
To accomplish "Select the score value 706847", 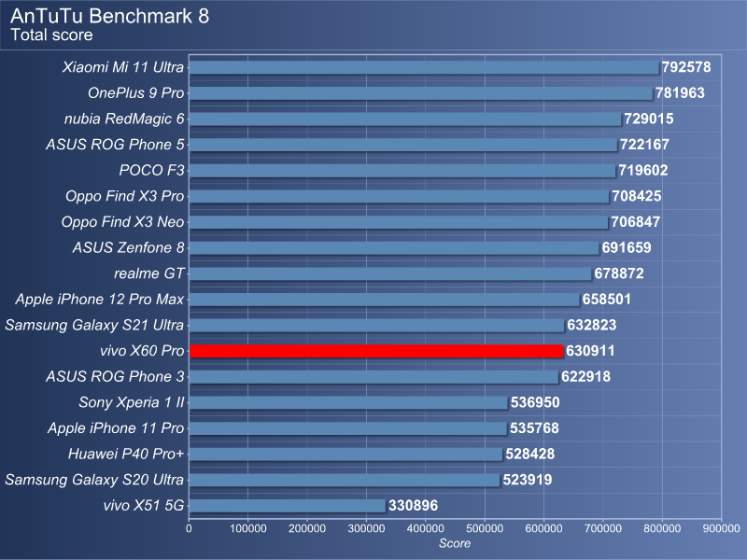I will [x=636, y=221].
